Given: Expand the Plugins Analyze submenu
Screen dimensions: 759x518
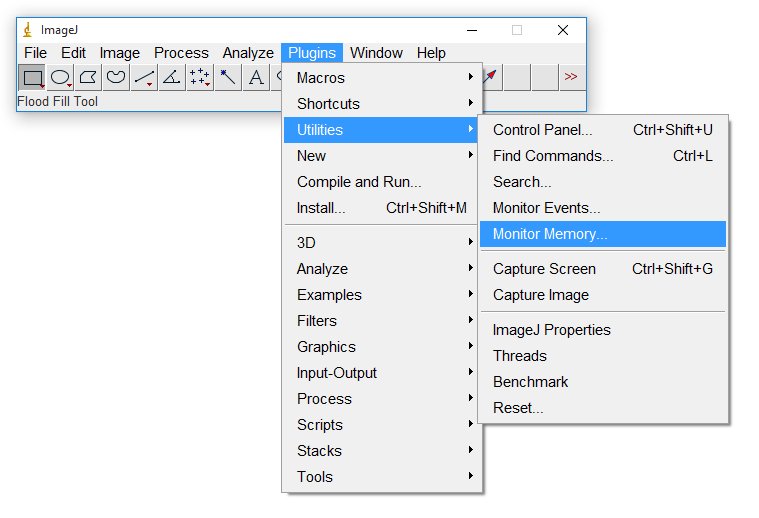Looking at the screenshot, I should click(x=382, y=269).
